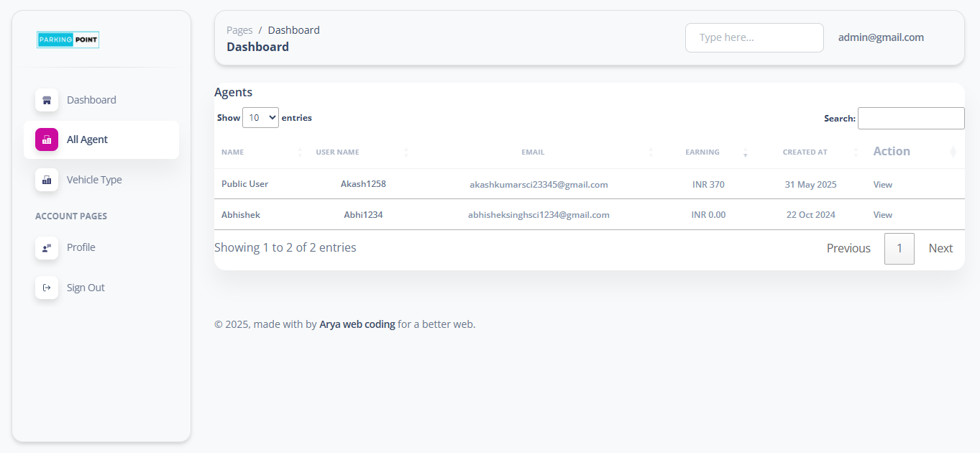Toggle sort order on EMAIL column
The width and height of the screenshot is (980, 453).
651,152
